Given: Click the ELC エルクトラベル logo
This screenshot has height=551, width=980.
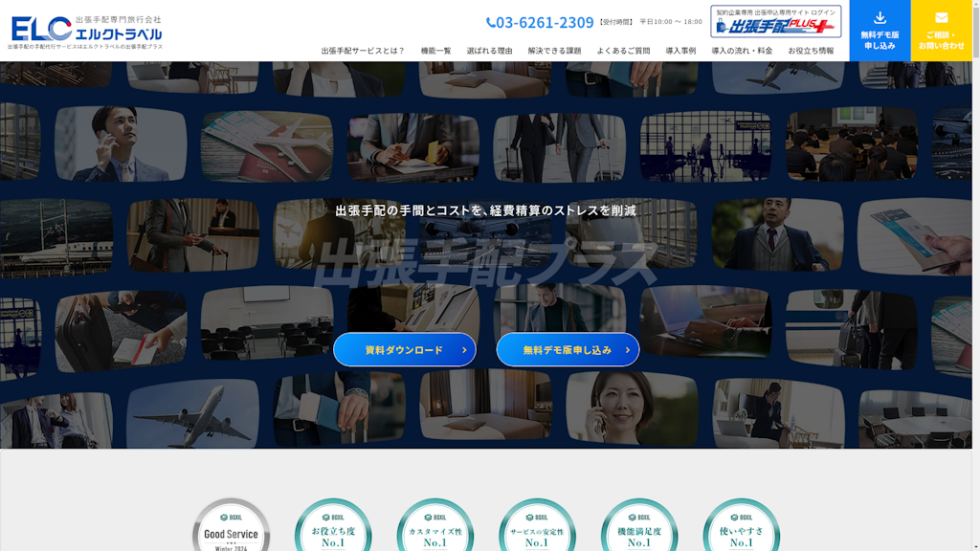Looking at the screenshot, I should tap(86, 29).
